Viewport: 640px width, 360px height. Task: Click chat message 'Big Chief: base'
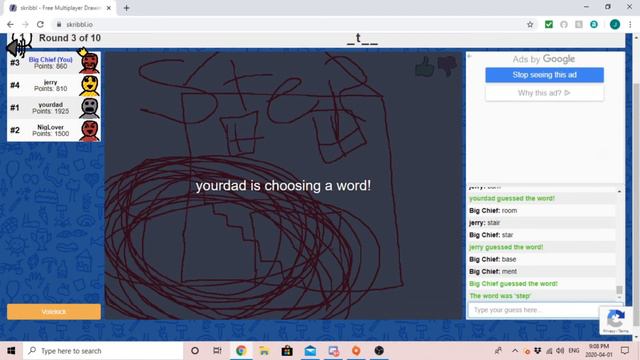(493, 259)
